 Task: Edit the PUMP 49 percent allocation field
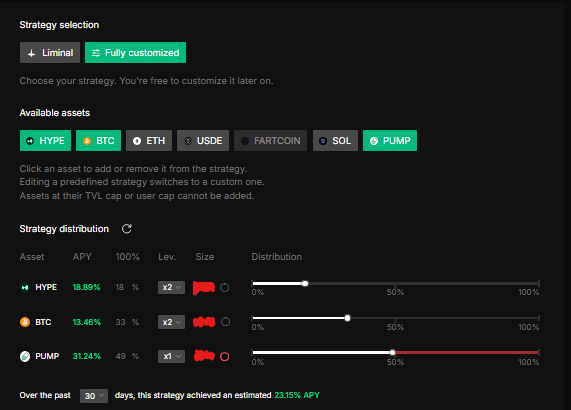click(x=121, y=356)
